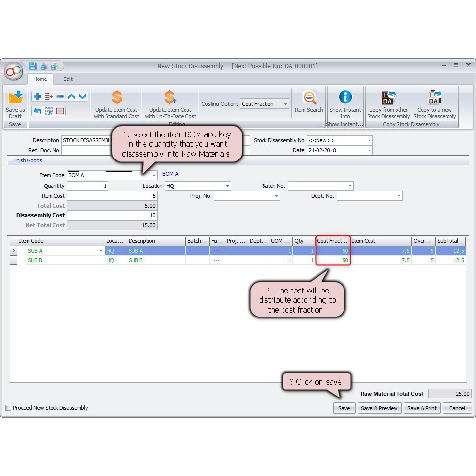
Task: Expand the Location dropdown showing HQ
Action: [227, 186]
